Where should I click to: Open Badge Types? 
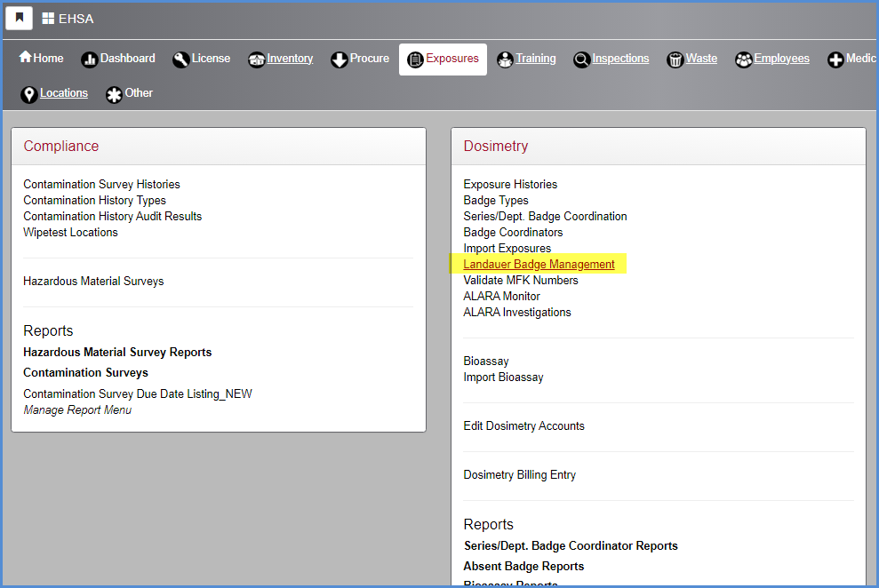[496, 200]
